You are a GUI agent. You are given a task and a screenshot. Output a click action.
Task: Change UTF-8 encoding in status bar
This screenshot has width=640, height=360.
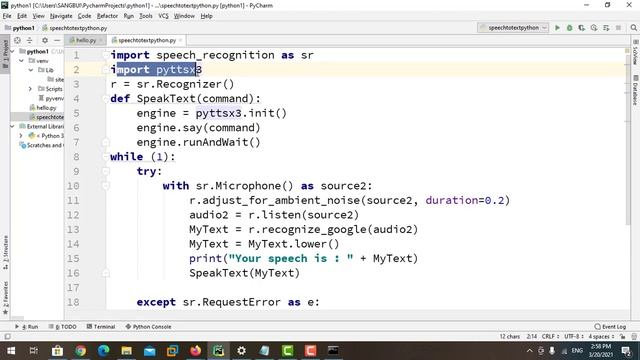(574, 336)
